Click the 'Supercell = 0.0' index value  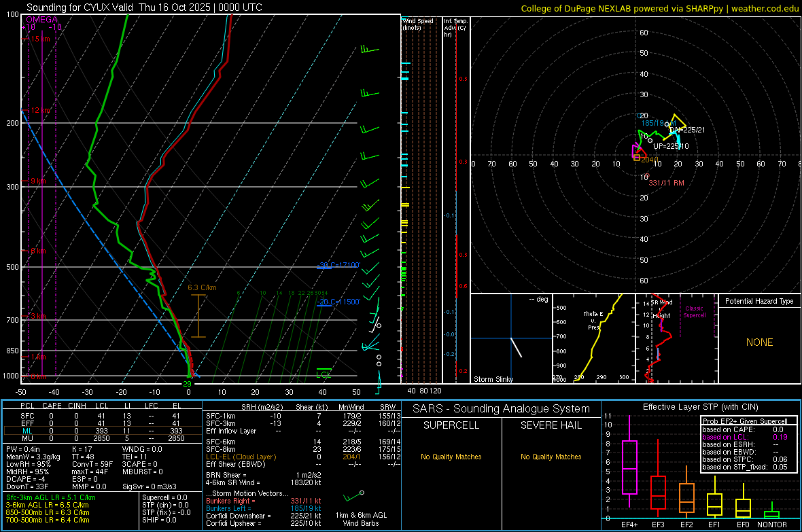[x=164, y=497]
